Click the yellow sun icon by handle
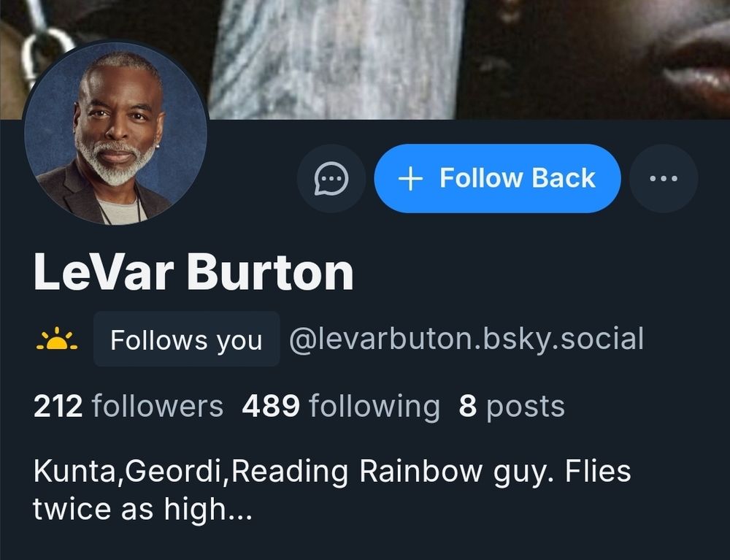Image resolution: width=730 pixels, height=560 pixels. tap(57, 340)
